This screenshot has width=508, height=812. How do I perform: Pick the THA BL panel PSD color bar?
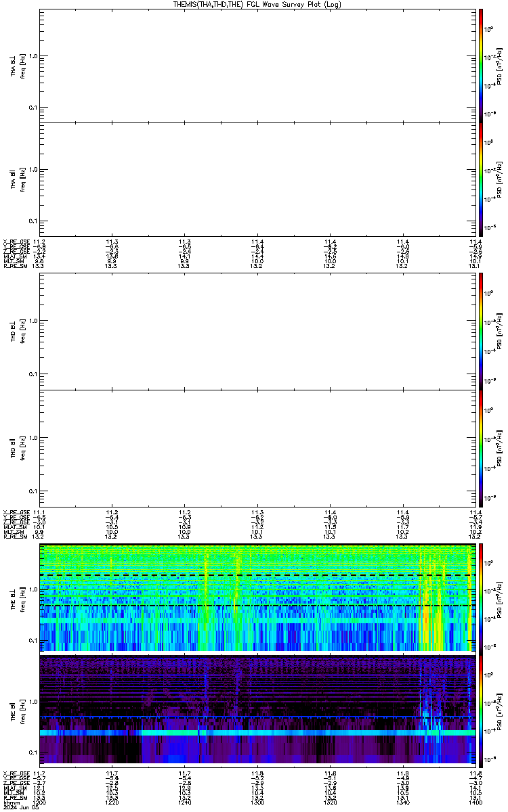click(x=480, y=66)
